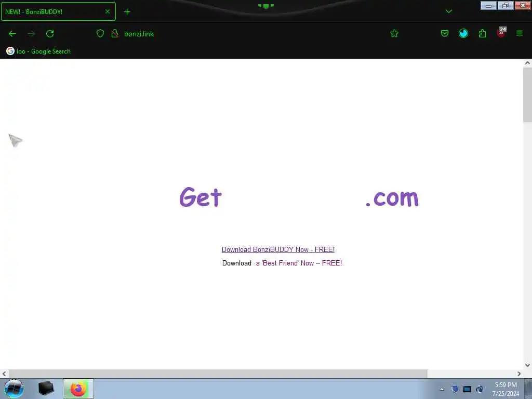Click the horizontal scrollbar thumb
Viewport: 532px width, 399px height.
218,374
